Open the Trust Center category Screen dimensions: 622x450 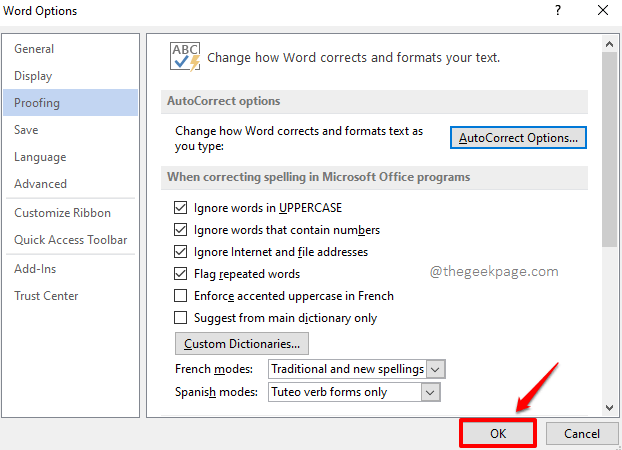[46, 296]
